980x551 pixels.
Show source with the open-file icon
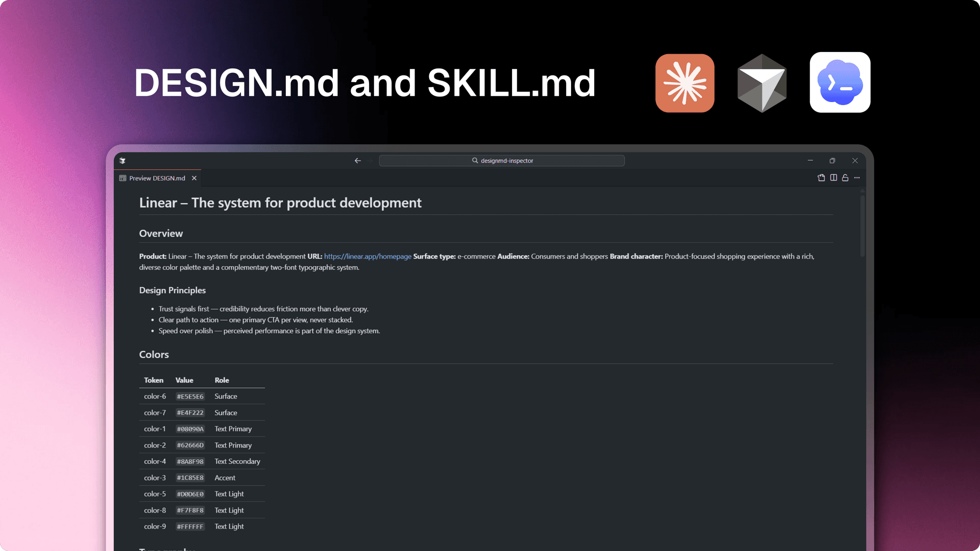[x=821, y=178]
